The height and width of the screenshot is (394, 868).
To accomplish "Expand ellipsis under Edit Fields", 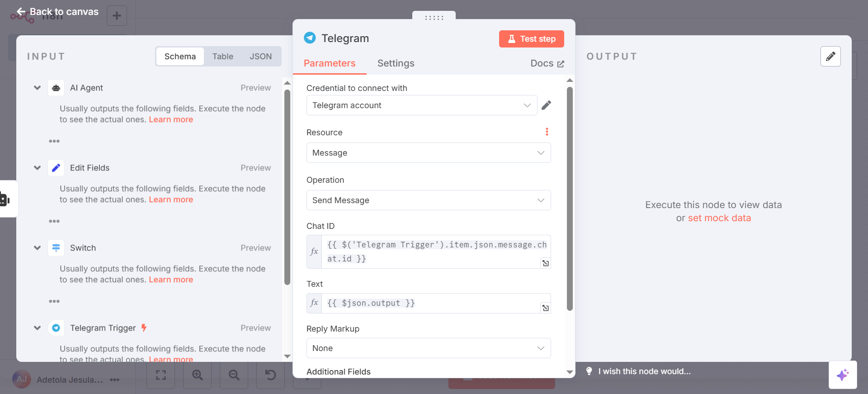I will coord(54,221).
